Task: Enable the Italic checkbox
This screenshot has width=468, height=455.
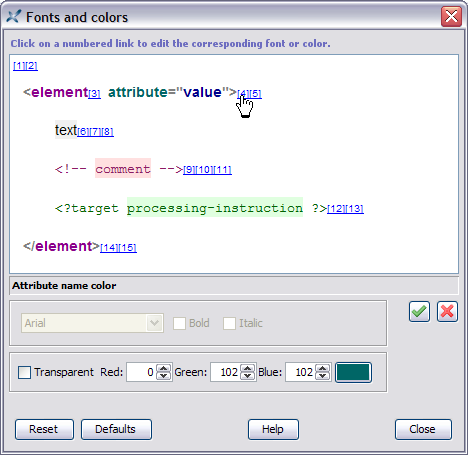Action: click(229, 323)
